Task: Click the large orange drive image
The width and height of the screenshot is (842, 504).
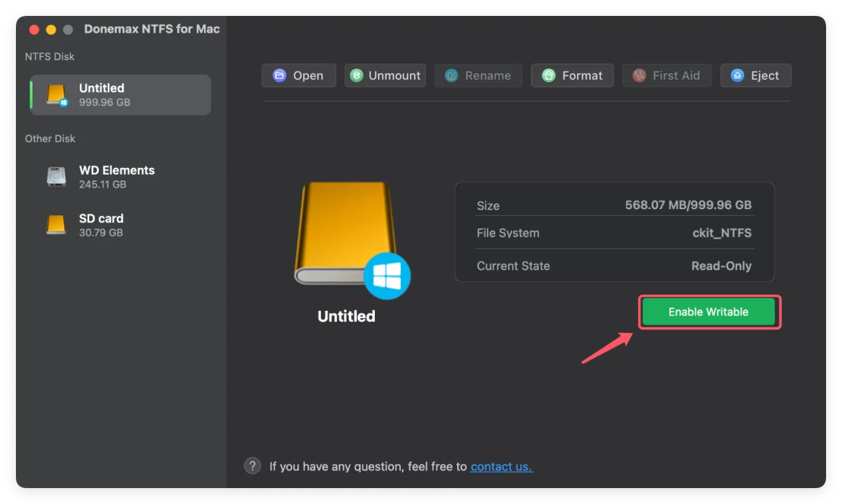Action: [x=346, y=234]
